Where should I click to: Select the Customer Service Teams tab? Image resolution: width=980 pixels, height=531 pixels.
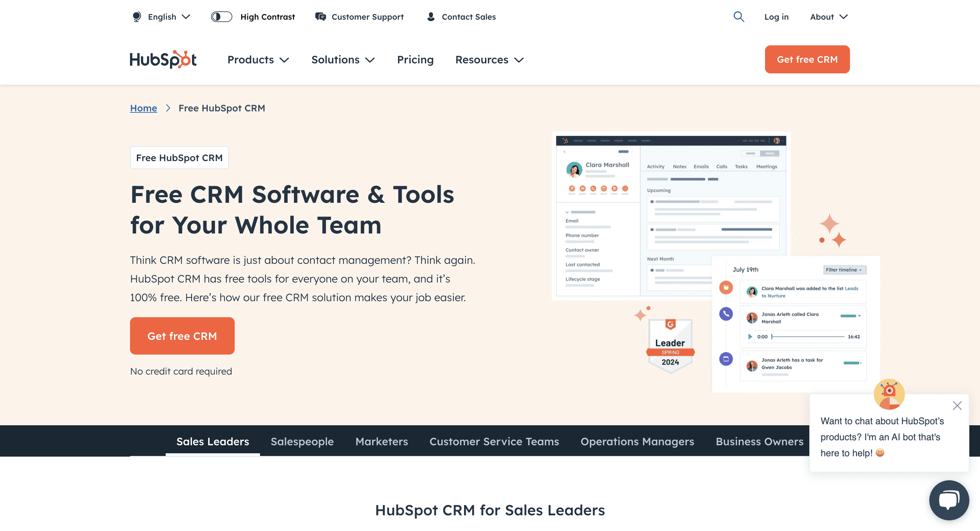click(x=494, y=441)
